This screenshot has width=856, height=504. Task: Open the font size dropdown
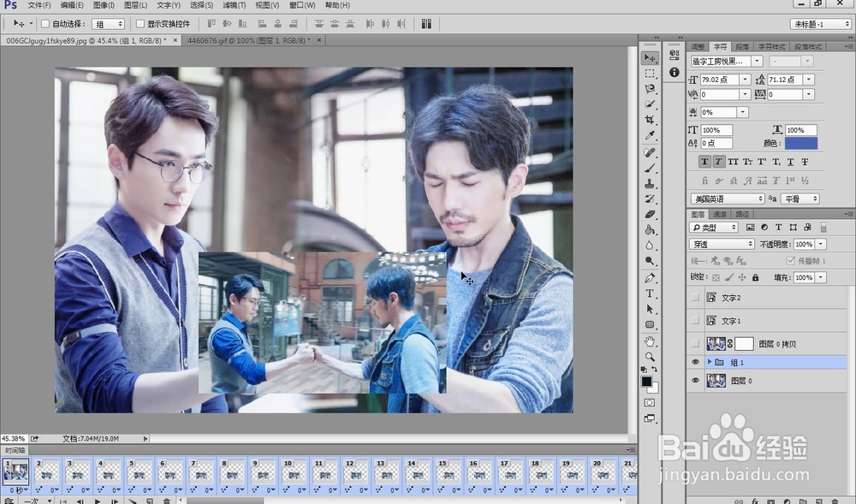(745, 80)
